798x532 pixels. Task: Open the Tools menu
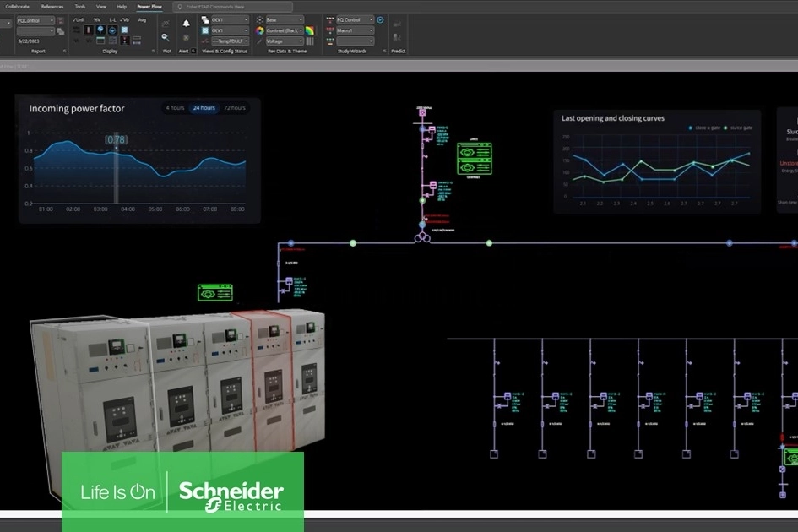tap(79, 6)
